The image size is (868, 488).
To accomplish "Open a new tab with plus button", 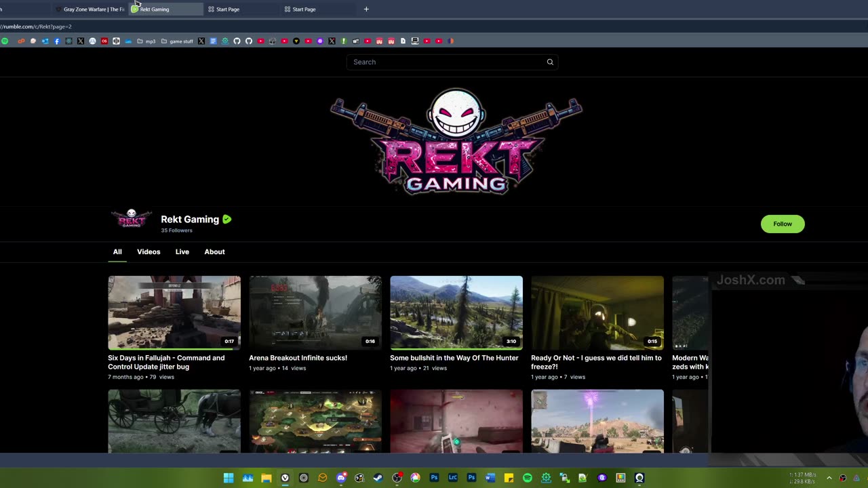I will 366,9.
